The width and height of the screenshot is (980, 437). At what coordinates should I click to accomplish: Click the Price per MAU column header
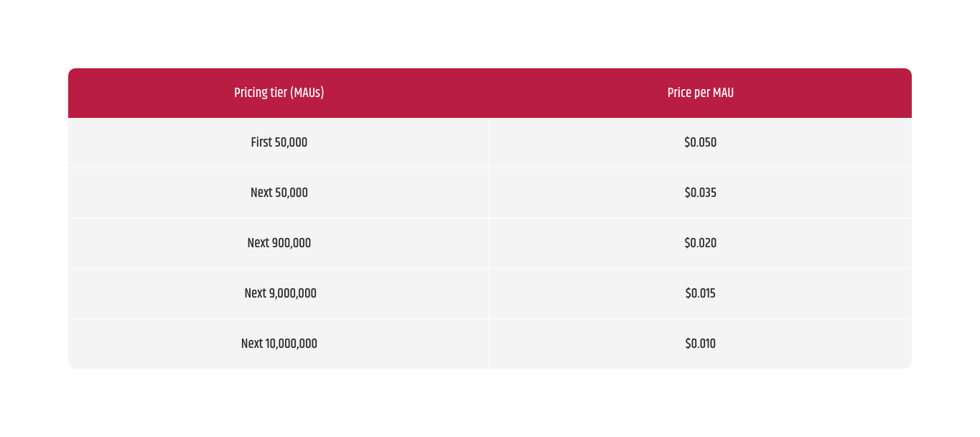pos(701,93)
